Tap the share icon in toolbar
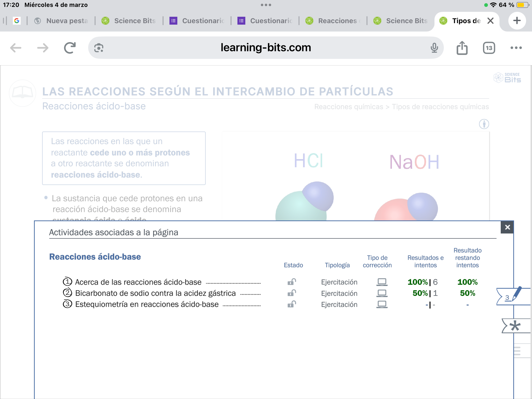This screenshot has height=399, width=532. (462, 48)
